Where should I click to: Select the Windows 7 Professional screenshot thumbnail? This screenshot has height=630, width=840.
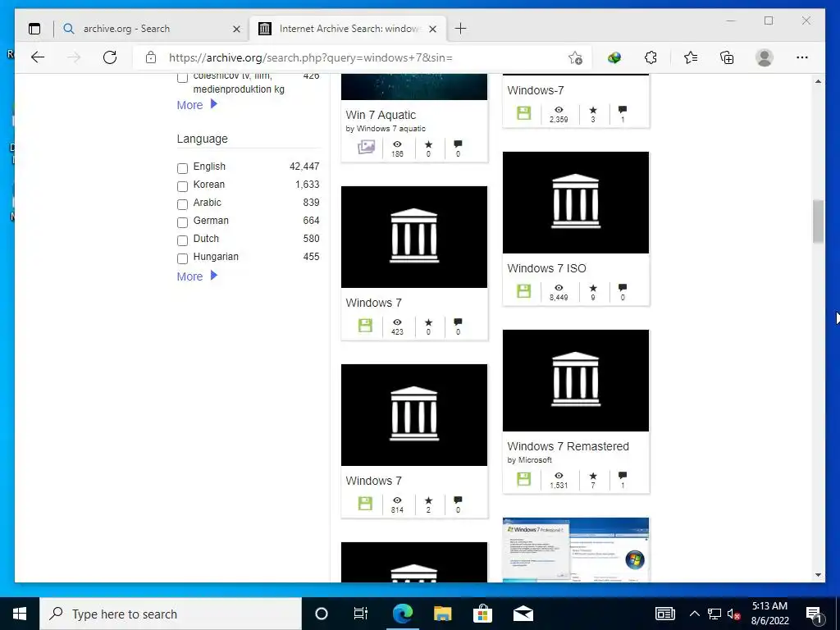(576, 550)
